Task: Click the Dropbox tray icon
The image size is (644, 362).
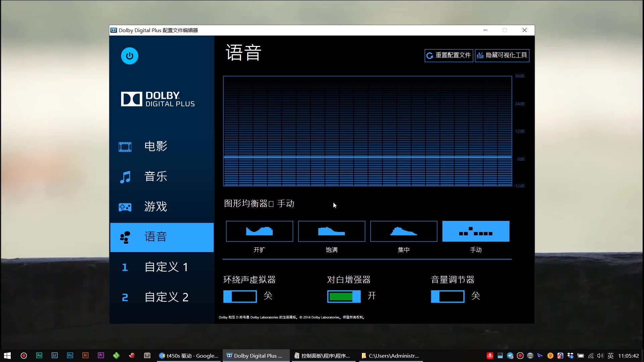Action: [x=571, y=356]
